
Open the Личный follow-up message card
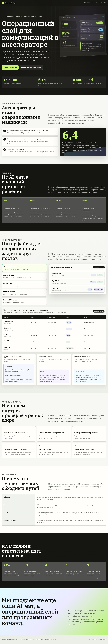tap(54, 370)
